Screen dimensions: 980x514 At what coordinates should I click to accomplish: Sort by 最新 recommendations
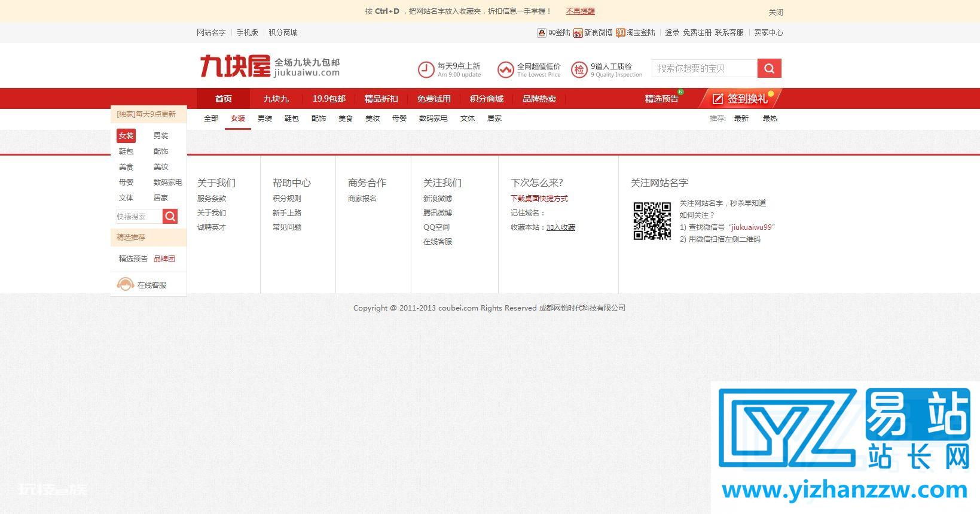(741, 118)
